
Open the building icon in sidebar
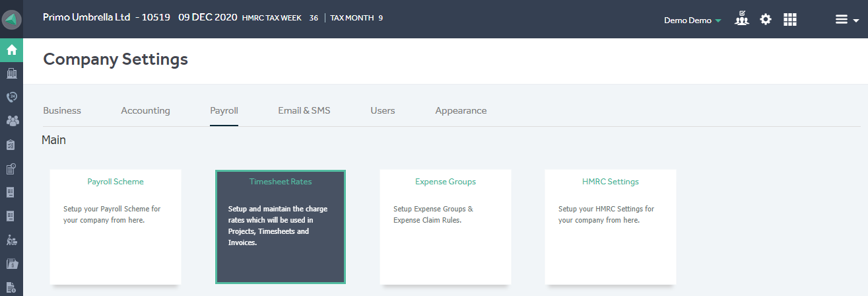click(x=11, y=73)
